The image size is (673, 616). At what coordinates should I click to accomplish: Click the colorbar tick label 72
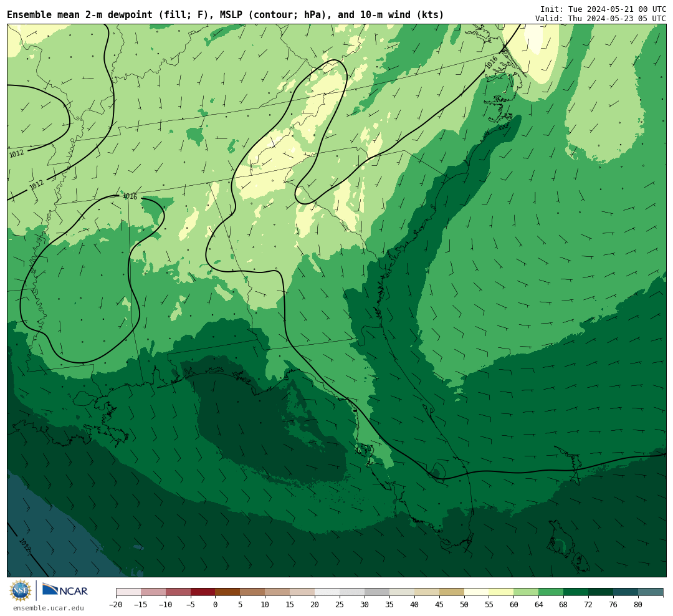pos(589,605)
